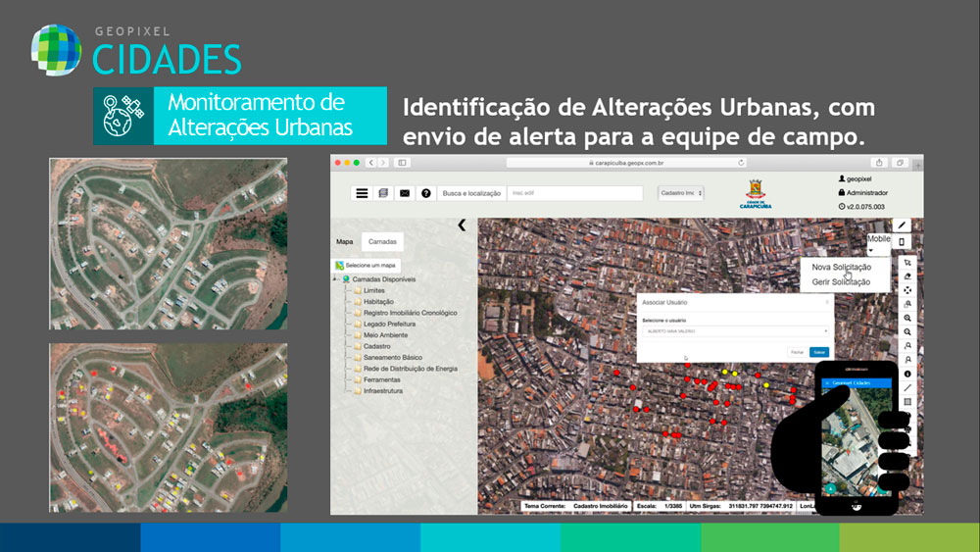Select the arrow selection tool on map toolbar
The height and width of the screenshot is (552, 980).
point(907,263)
